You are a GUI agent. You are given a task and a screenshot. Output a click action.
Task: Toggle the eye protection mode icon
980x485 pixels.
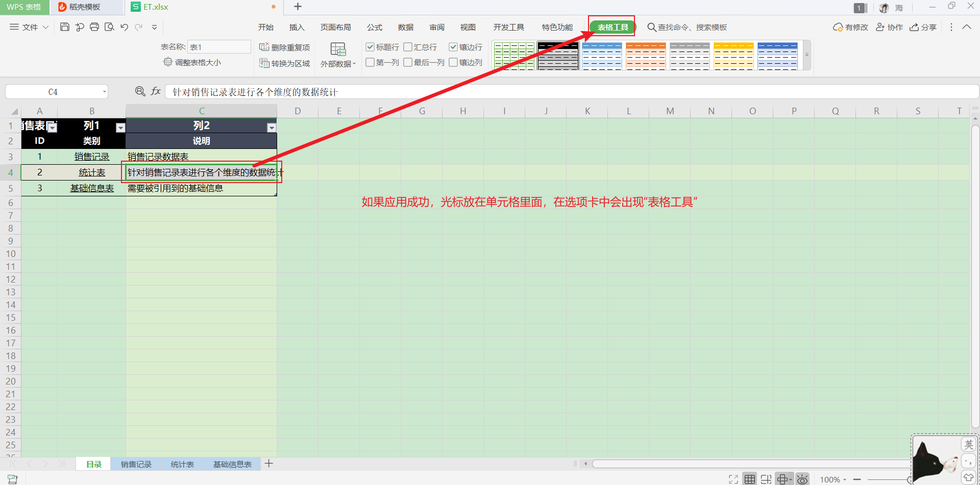(x=802, y=479)
